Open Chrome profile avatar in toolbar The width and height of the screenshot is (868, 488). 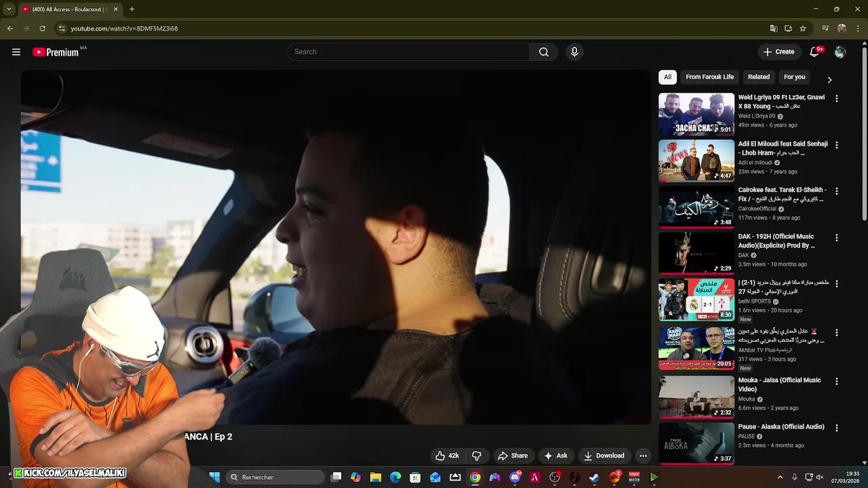(842, 28)
